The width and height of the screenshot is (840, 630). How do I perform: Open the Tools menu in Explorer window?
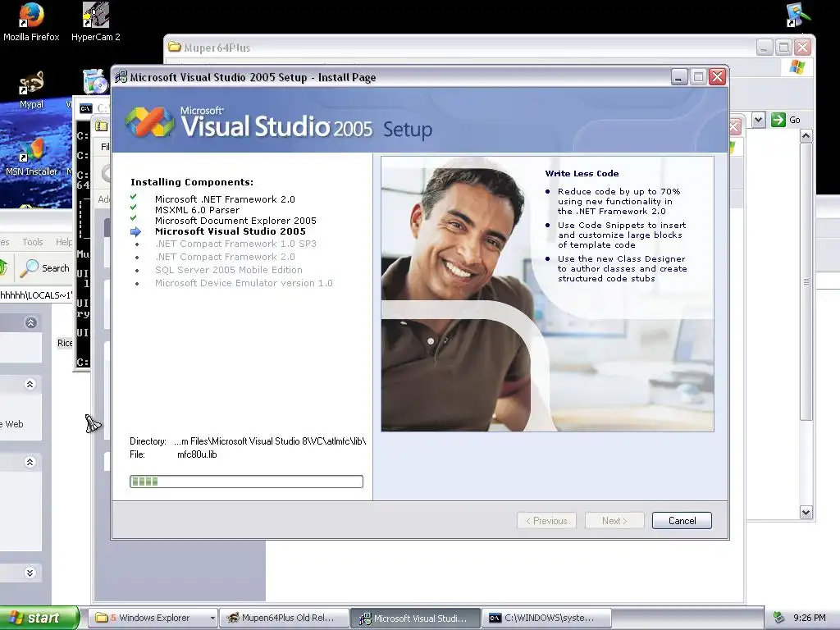pyautogui.click(x=33, y=242)
